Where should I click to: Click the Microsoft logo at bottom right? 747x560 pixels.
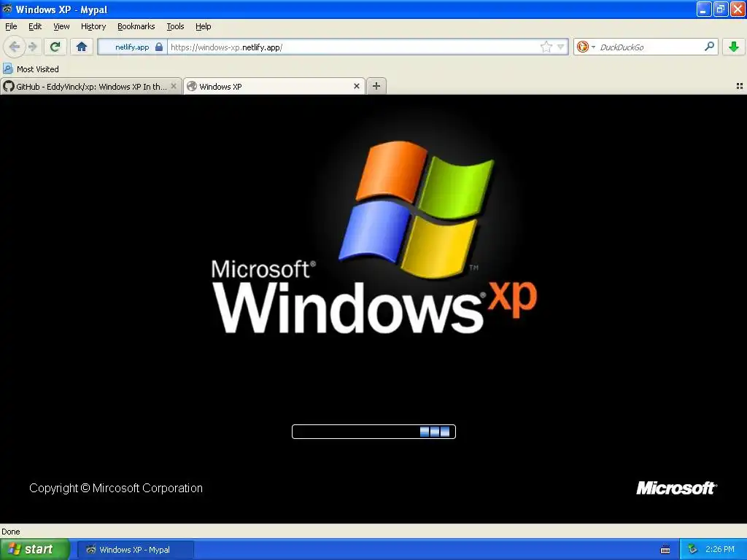coord(676,488)
